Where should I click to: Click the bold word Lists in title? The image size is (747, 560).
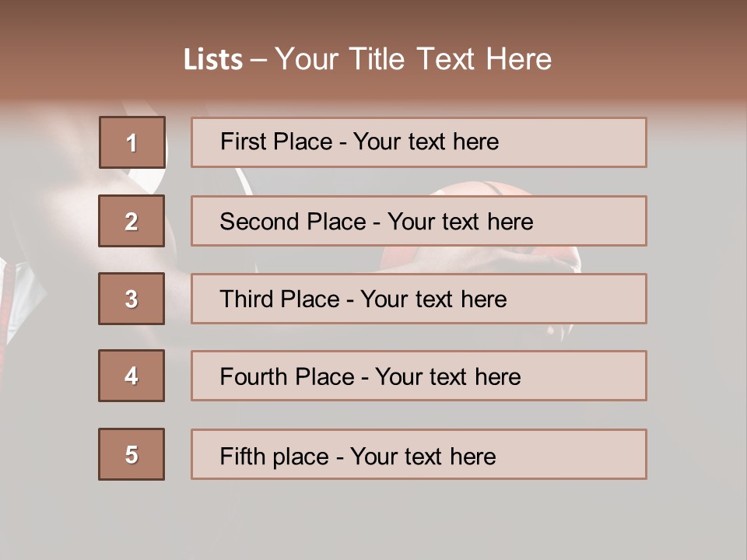coord(213,60)
